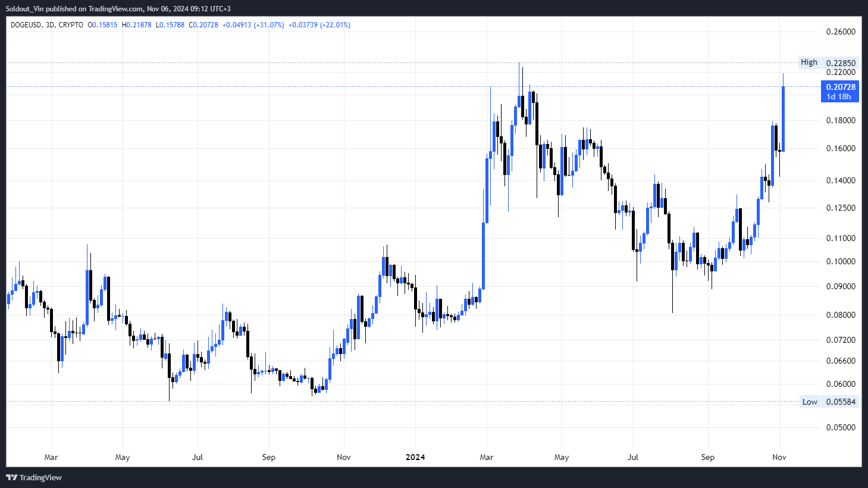Click the Nov label at right end of axis
Screen dimensions: 868x488
[779, 457]
